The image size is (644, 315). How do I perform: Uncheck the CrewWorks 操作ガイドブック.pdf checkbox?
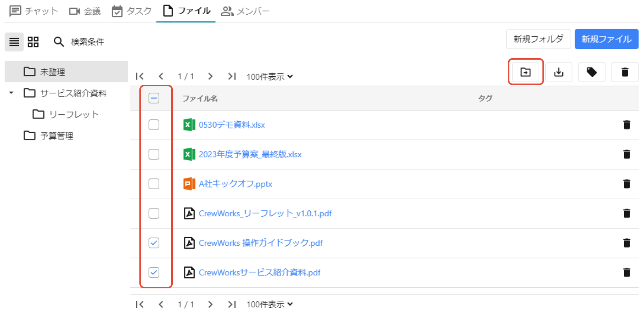point(154,243)
